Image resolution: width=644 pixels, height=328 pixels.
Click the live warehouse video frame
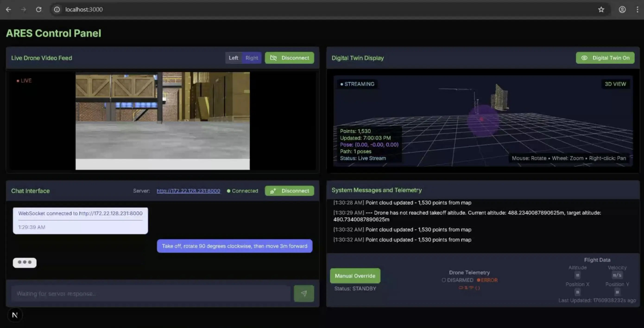point(162,121)
